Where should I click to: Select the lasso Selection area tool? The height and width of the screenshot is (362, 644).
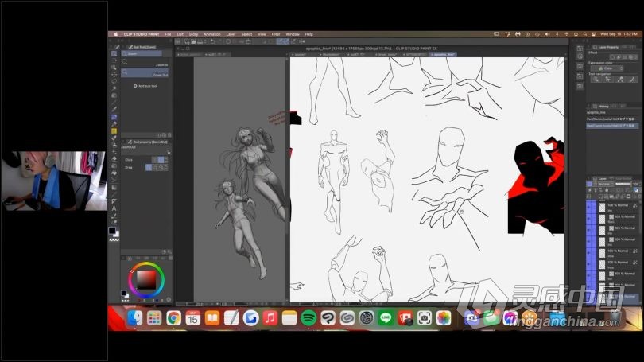(114, 81)
